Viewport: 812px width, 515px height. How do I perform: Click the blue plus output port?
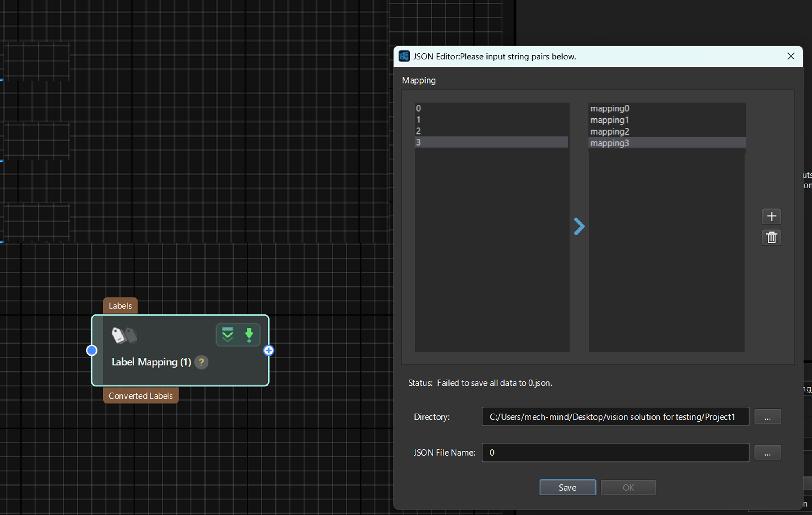coord(268,351)
